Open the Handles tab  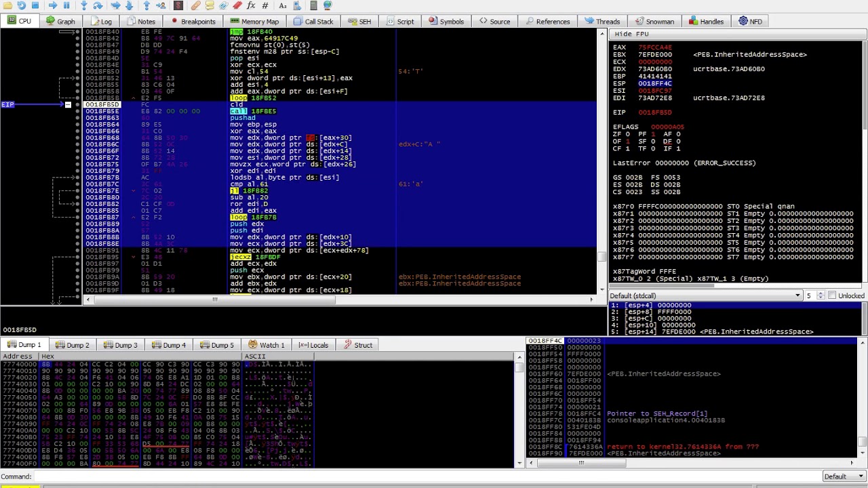(706, 21)
